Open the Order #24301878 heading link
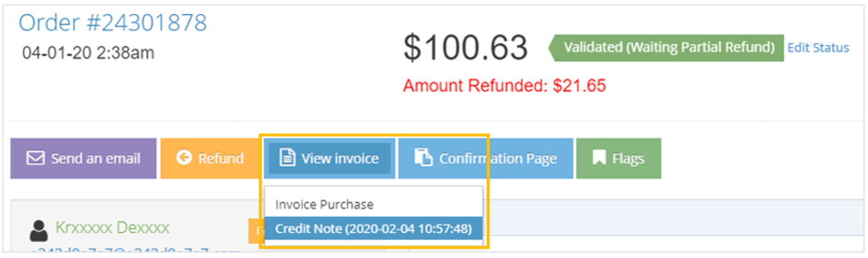Image resolution: width=868 pixels, height=258 pixels. pos(113,23)
